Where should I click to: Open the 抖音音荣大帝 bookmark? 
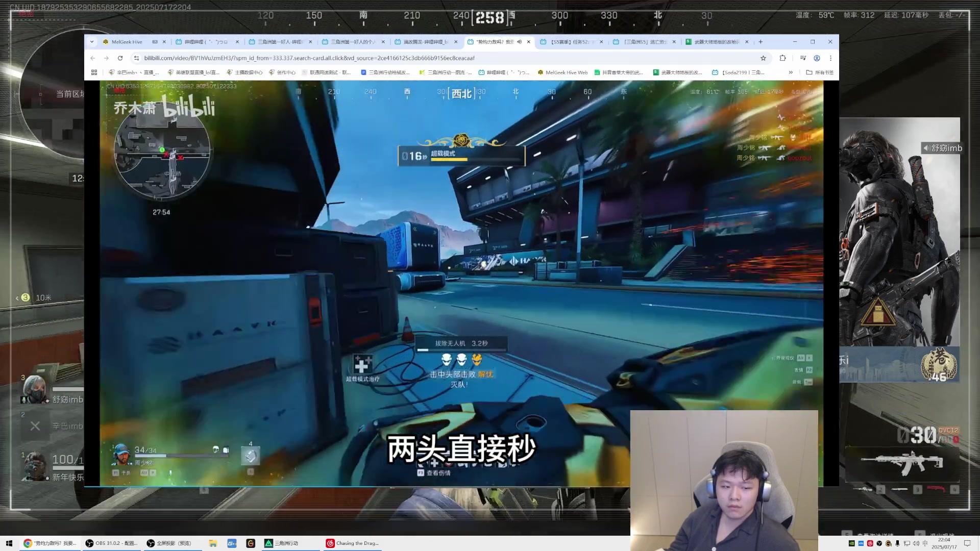pos(619,72)
